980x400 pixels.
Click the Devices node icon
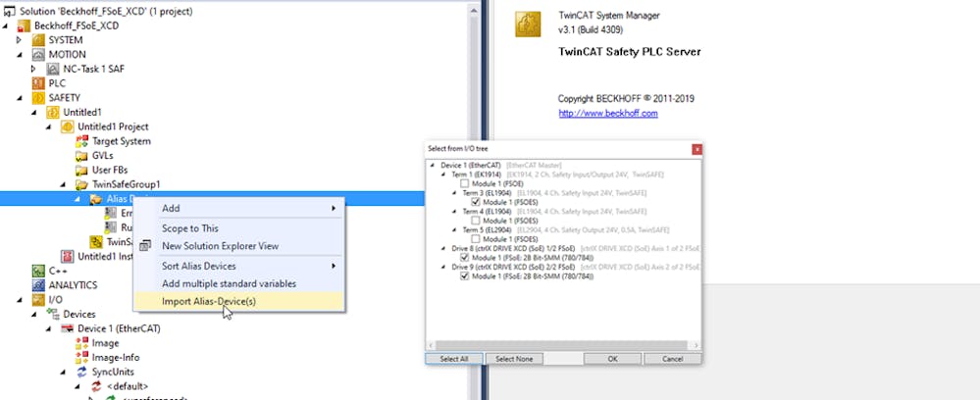click(53, 314)
